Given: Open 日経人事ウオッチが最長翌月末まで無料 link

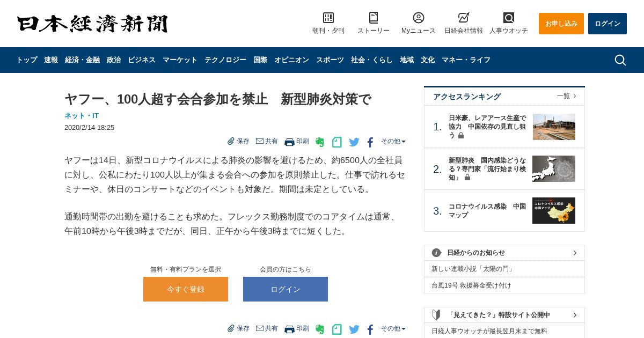Looking at the screenshot, I should coord(489,331).
